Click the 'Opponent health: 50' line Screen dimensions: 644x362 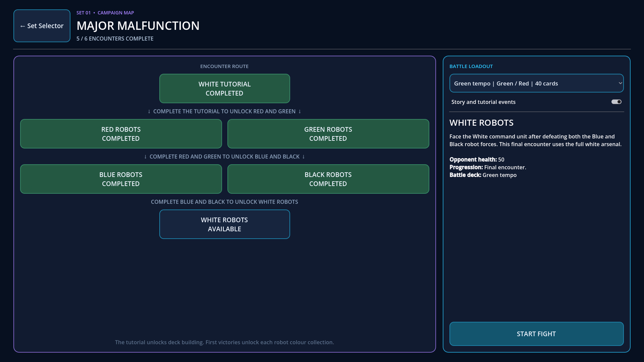pos(477,160)
